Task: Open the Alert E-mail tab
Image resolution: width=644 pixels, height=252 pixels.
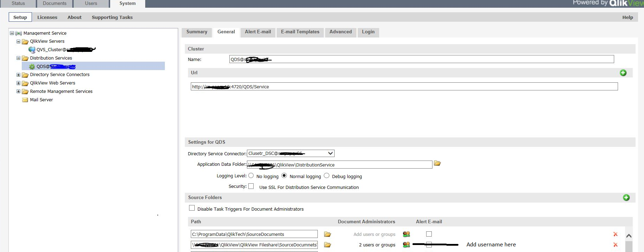Action: (258, 32)
